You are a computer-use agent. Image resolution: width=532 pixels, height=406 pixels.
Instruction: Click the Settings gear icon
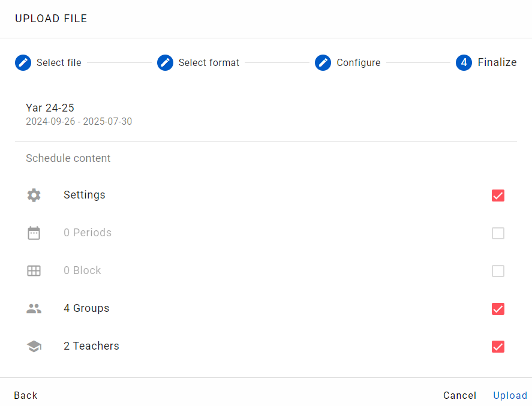[34, 196]
